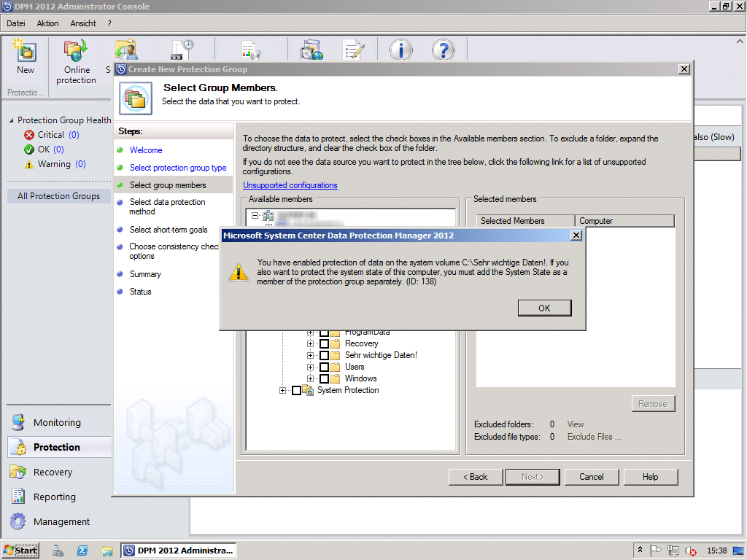
Task: Click the Reporting navigation icon
Action: (18, 496)
